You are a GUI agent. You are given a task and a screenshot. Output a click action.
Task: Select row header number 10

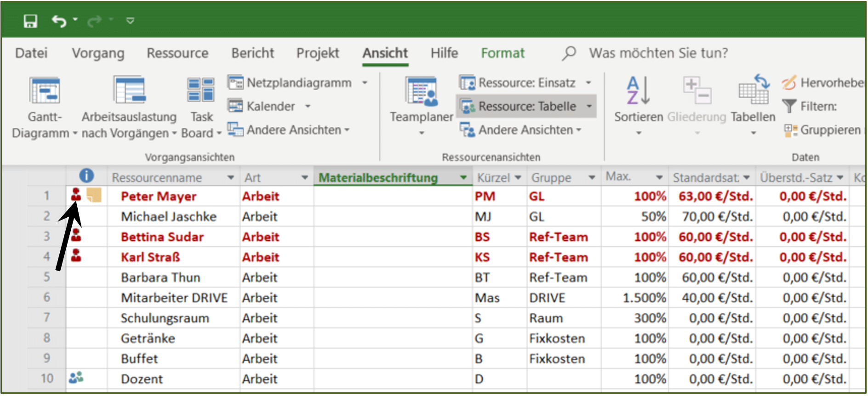[x=46, y=379]
